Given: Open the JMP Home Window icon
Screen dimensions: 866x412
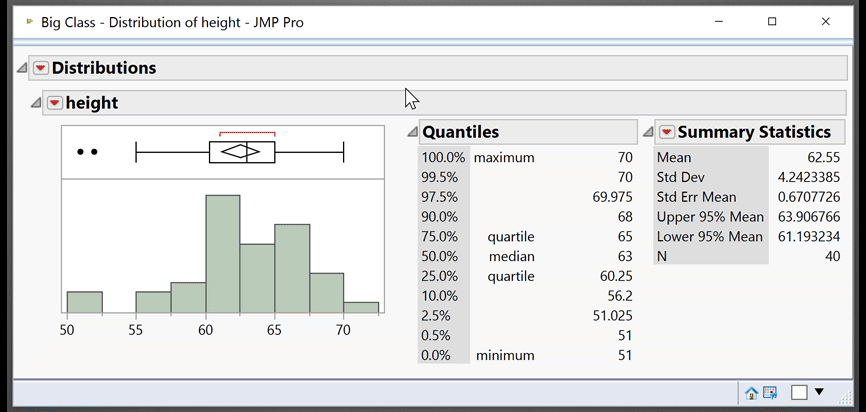Looking at the screenshot, I should [752, 392].
